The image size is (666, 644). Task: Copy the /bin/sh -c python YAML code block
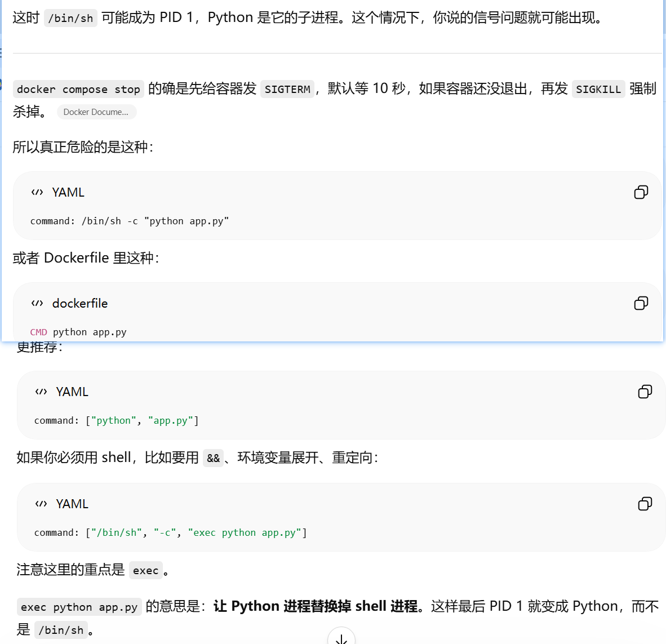tap(641, 193)
